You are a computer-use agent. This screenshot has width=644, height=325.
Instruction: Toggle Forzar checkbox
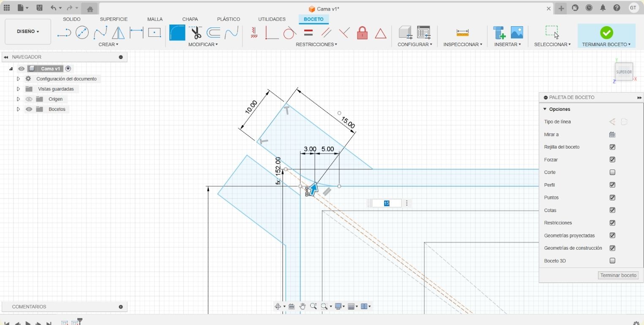coord(612,160)
